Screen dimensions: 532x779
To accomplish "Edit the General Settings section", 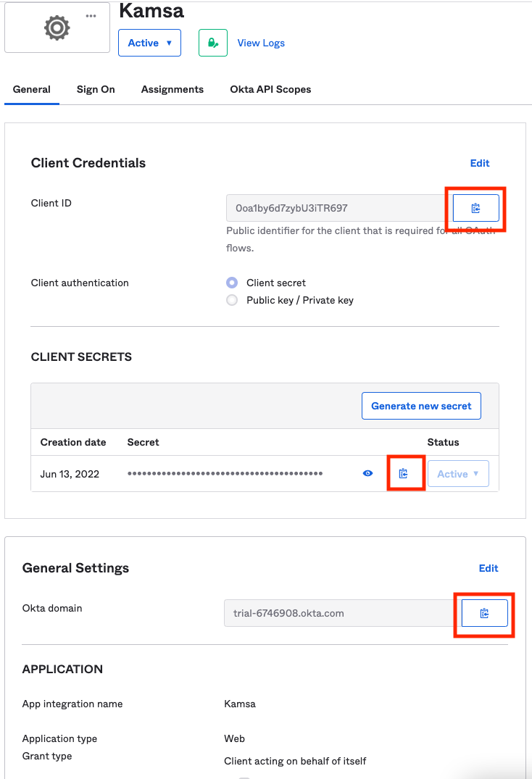I will click(489, 568).
